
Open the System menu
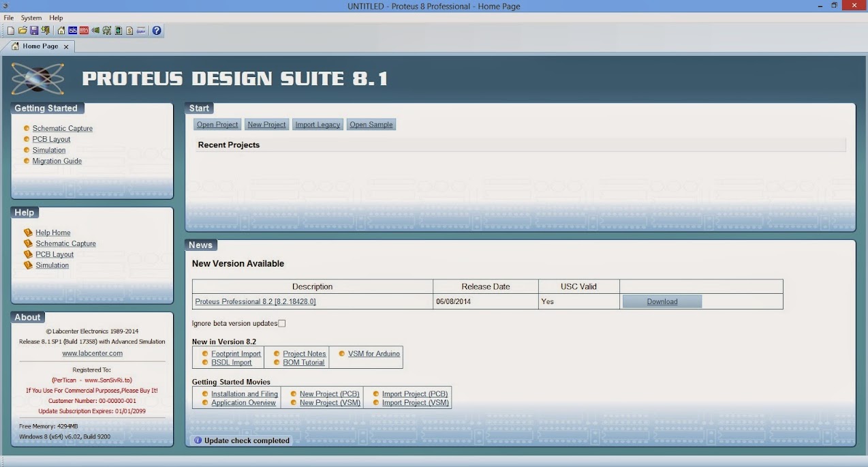tap(31, 18)
